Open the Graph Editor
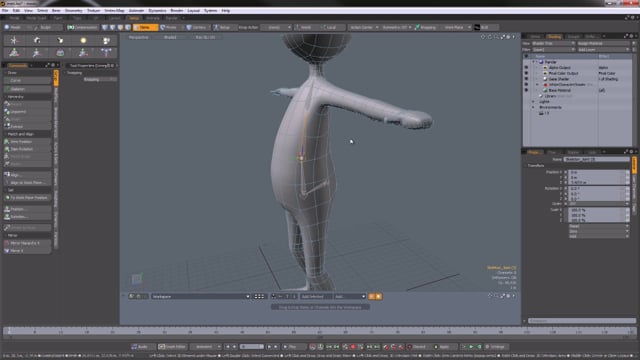This screenshot has height=360, width=640. pyautogui.click(x=172, y=347)
